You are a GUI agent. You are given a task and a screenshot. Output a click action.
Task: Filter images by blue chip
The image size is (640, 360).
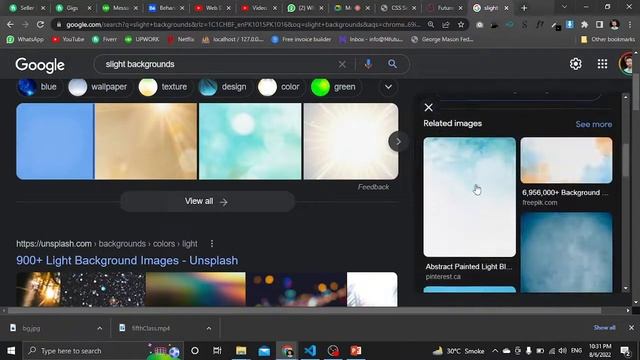pos(39,87)
